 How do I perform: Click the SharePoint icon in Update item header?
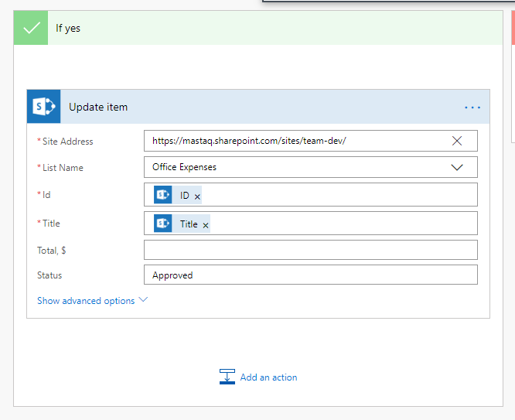pyautogui.click(x=43, y=107)
